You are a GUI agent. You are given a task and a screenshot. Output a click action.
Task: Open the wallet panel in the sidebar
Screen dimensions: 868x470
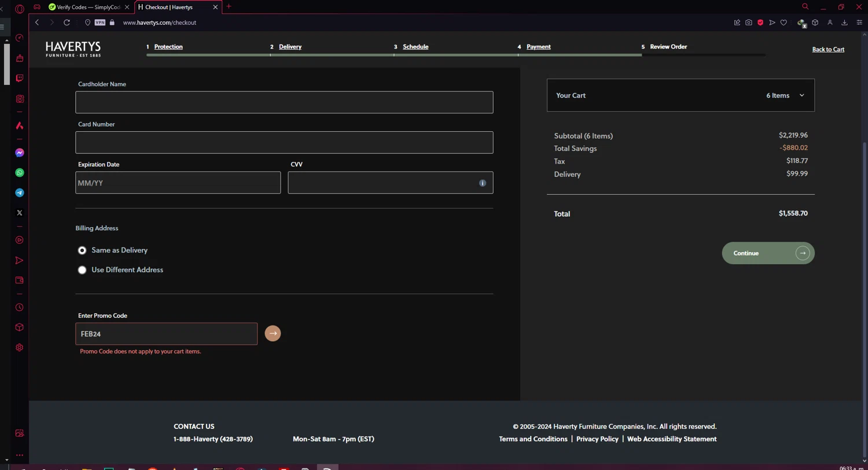click(x=20, y=280)
